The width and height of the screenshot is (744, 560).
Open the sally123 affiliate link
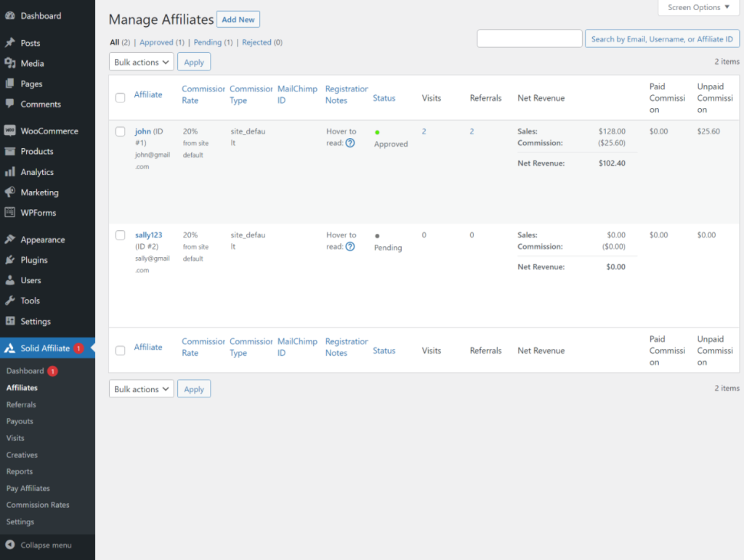(x=148, y=235)
